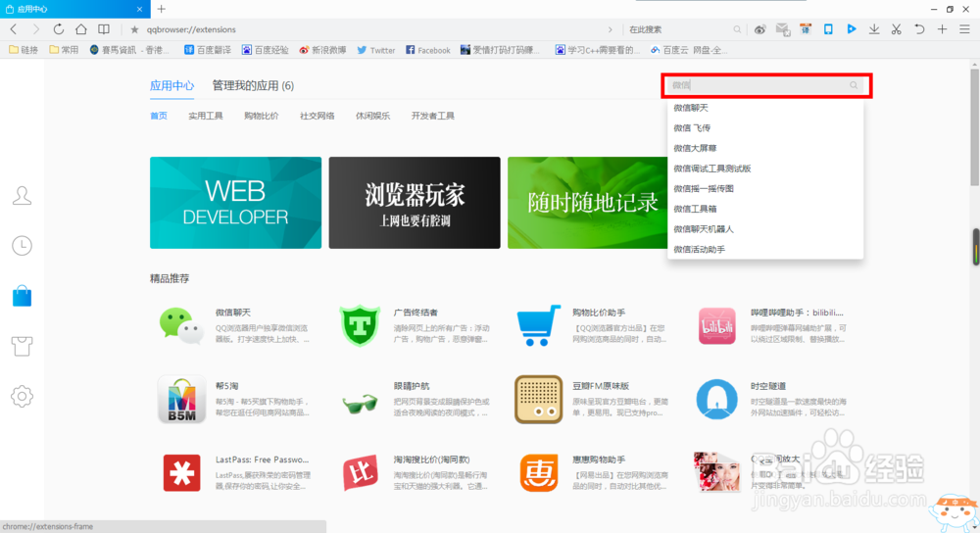Open the reading mode book icon
This screenshot has width=980, height=533.
click(104, 29)
